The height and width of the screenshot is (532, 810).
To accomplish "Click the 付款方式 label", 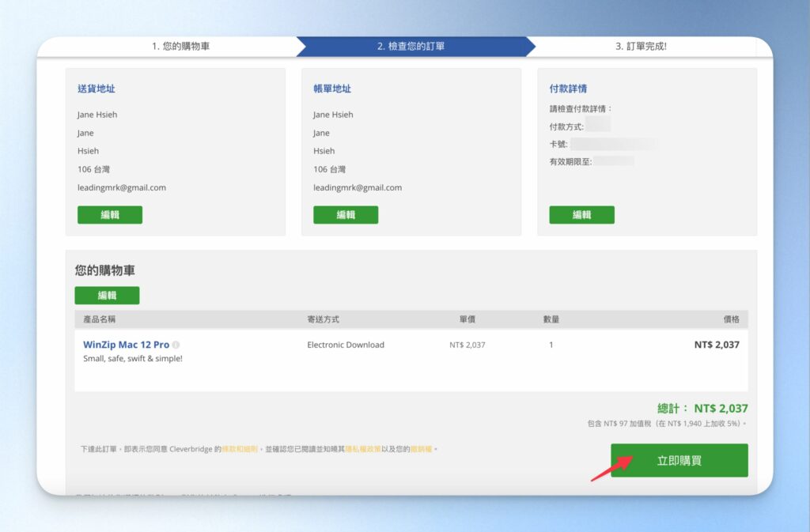I will pos(566,127).
